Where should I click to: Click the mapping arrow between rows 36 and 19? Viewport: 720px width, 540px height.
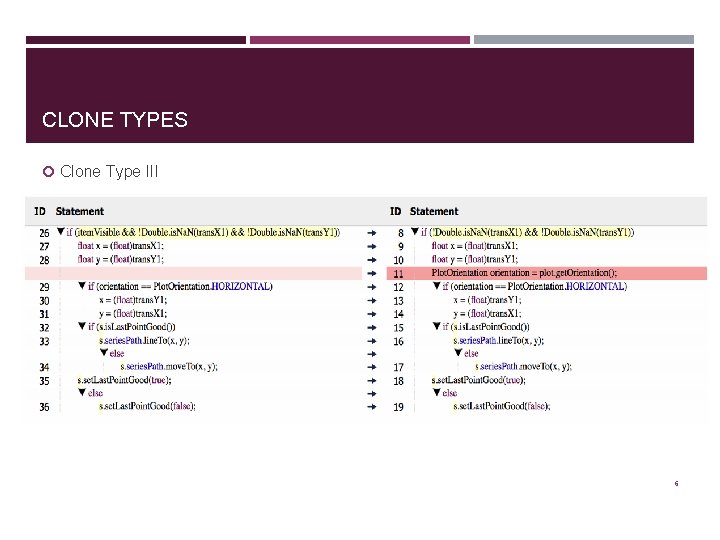coord(372,407)
